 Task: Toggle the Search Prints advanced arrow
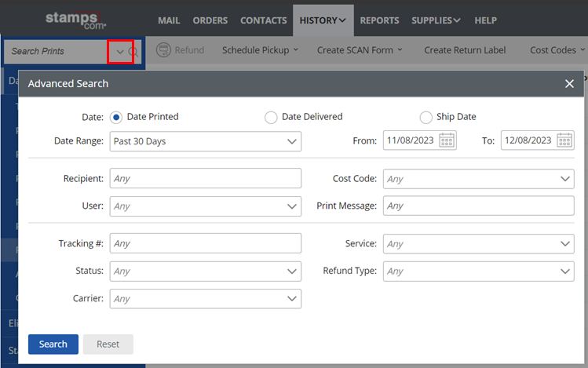(120, 52)
